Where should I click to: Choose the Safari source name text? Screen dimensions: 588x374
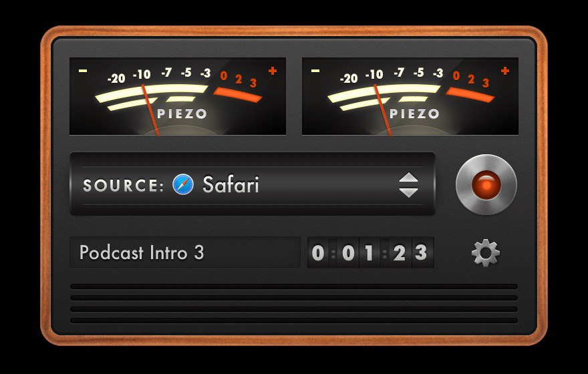coord(231,184)
